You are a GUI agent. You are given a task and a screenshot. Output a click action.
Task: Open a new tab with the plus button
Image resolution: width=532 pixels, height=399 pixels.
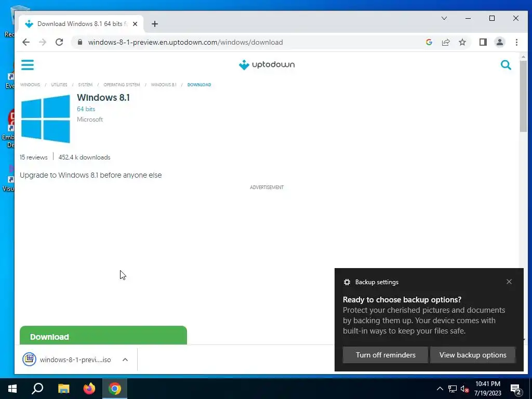[x=155, y=24]
